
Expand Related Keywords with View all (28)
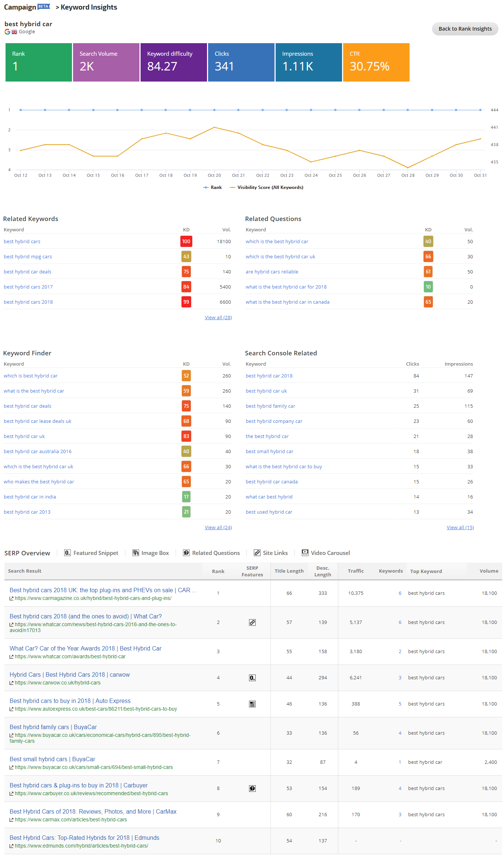click(218, 318)
